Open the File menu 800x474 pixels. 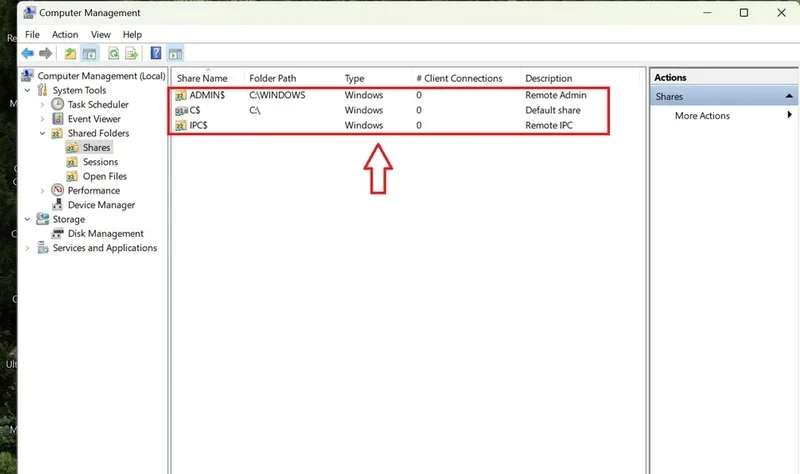pos(32,34)
